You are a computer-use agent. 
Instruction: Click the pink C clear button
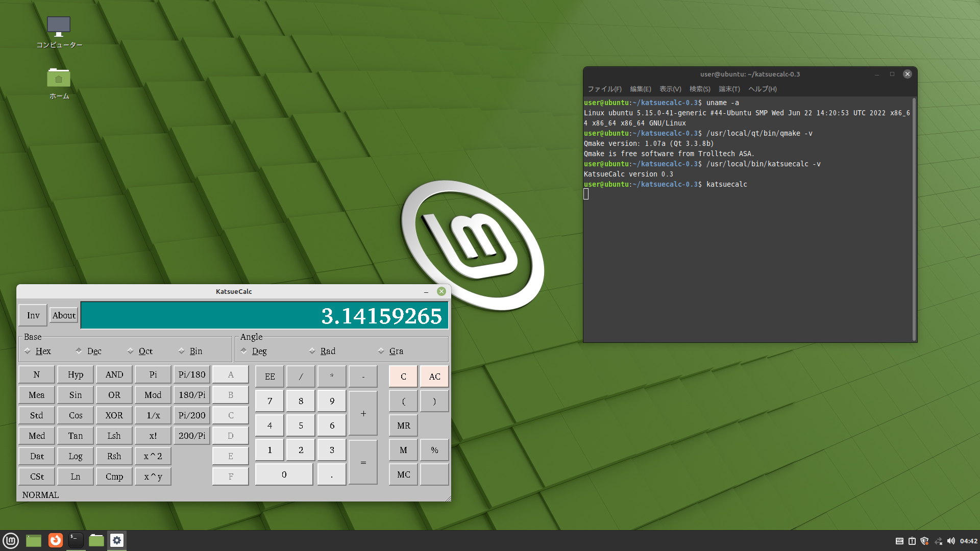tap(403, 377)
